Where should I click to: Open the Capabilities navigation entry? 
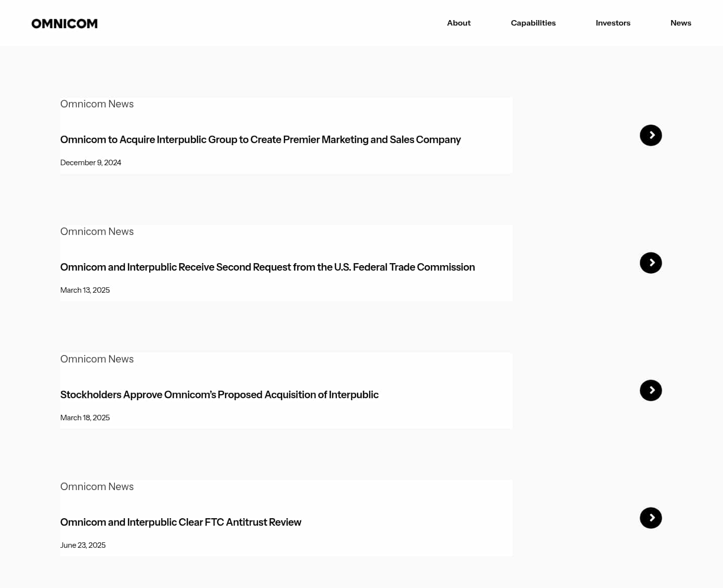[x=533, y=23]
